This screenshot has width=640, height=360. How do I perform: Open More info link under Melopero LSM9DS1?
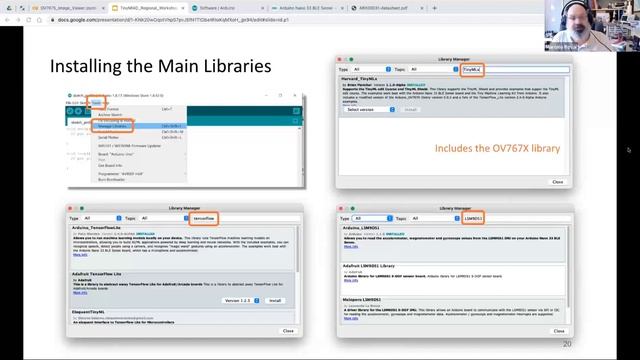point(351,318)
